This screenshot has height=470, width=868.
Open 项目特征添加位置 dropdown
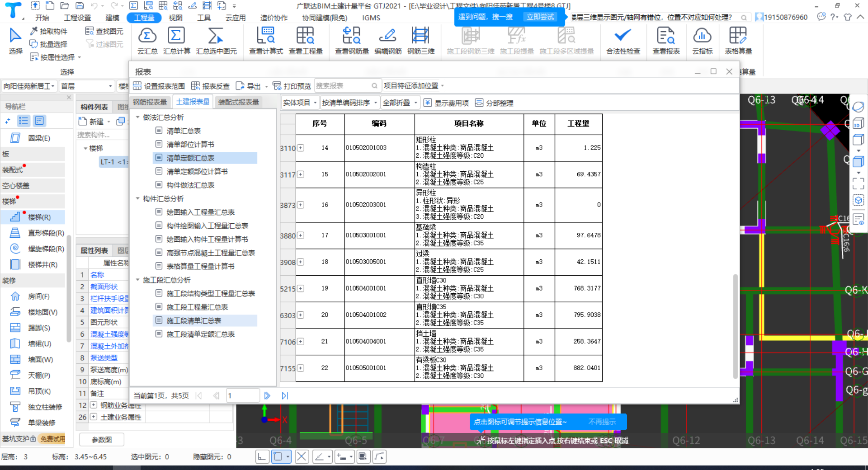tap(414, 86)
